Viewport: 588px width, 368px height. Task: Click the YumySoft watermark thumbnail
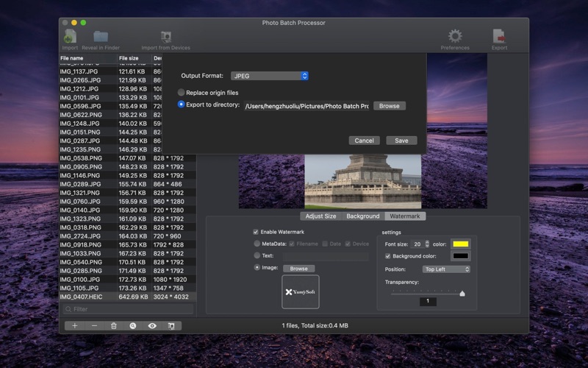click(x=301, y=291)
